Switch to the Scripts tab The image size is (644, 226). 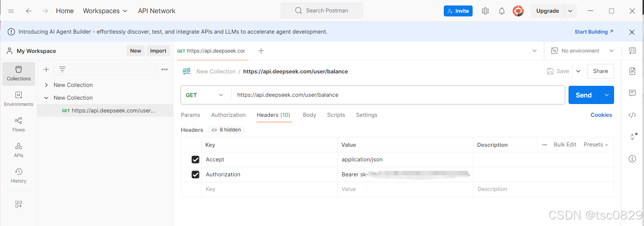pos(336,115)
